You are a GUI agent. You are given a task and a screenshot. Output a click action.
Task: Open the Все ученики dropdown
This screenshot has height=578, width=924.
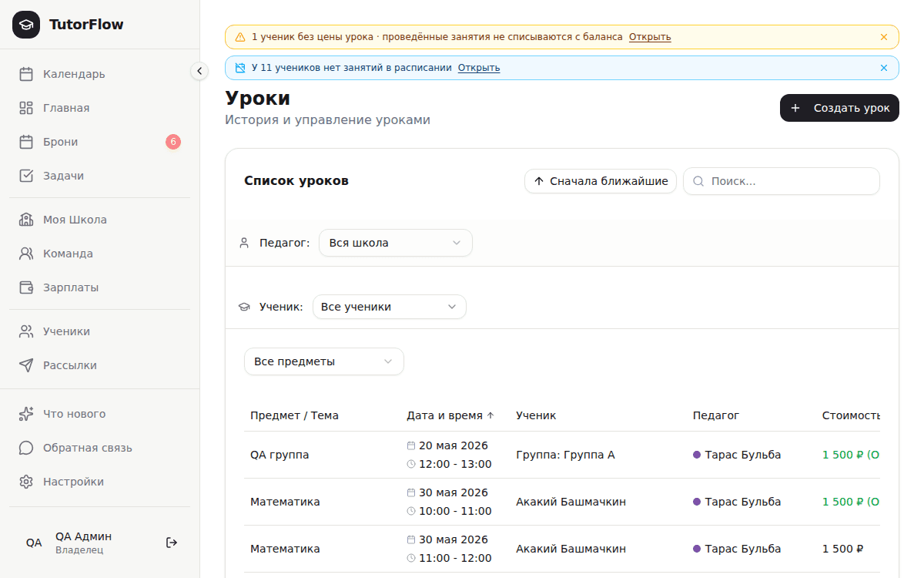click(389, 307)
